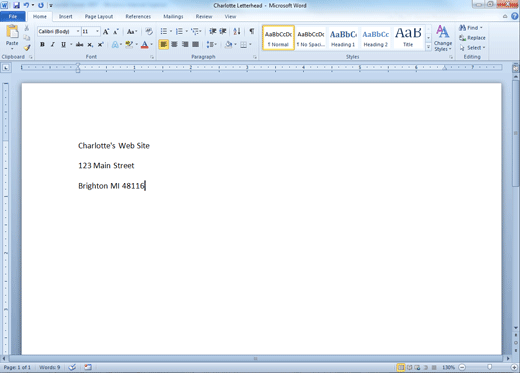This screenshot has width=520, height=373.
Task: Apply superscript formatting
Action: tap(100, 44)
